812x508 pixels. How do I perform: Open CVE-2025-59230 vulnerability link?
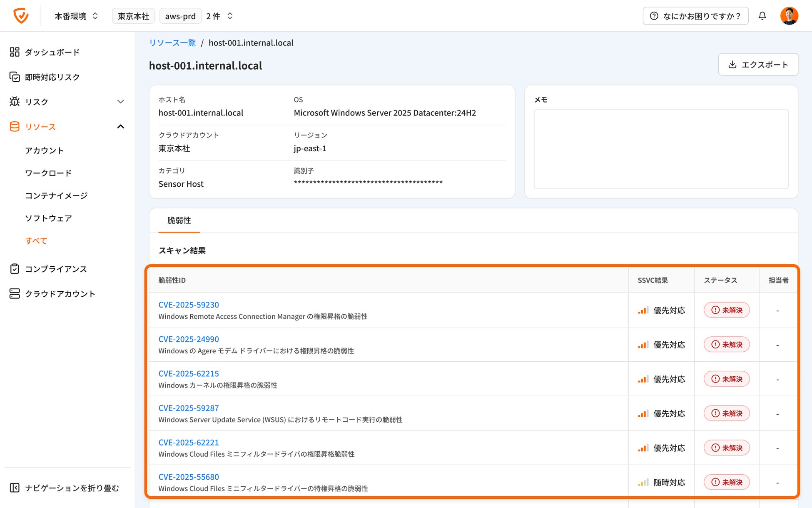coord(189,305)
